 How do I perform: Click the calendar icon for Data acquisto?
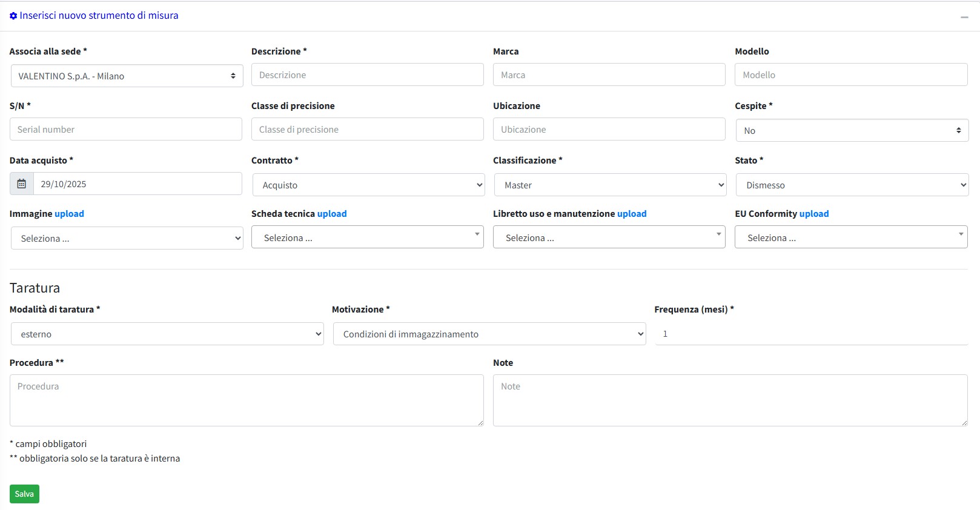click(x=22, y=184)
